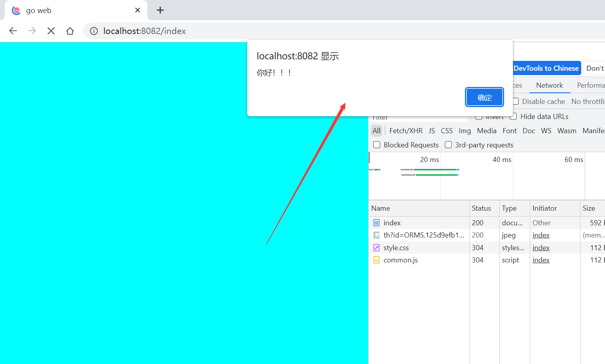Sort requests by Initiator column header
Screen dimensions: 605x364
tap(555, 208)
